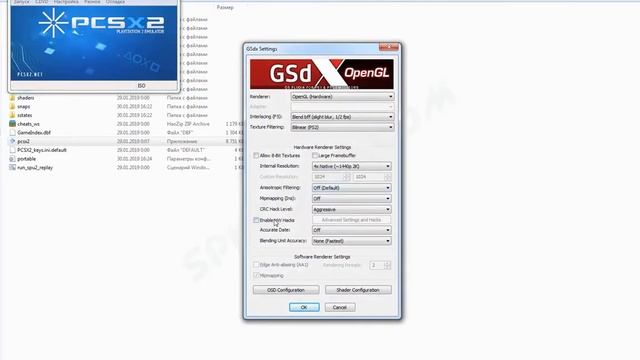Screen dimensions: 640x360
Task: Click the date cell of the portable file
Action: (x=134, y=159)
